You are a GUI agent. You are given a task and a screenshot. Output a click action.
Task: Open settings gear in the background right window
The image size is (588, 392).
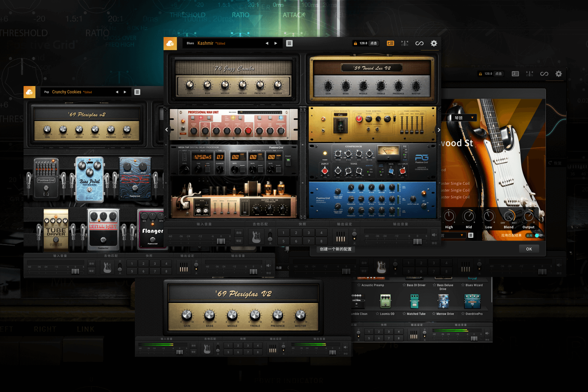pos(559,74)
